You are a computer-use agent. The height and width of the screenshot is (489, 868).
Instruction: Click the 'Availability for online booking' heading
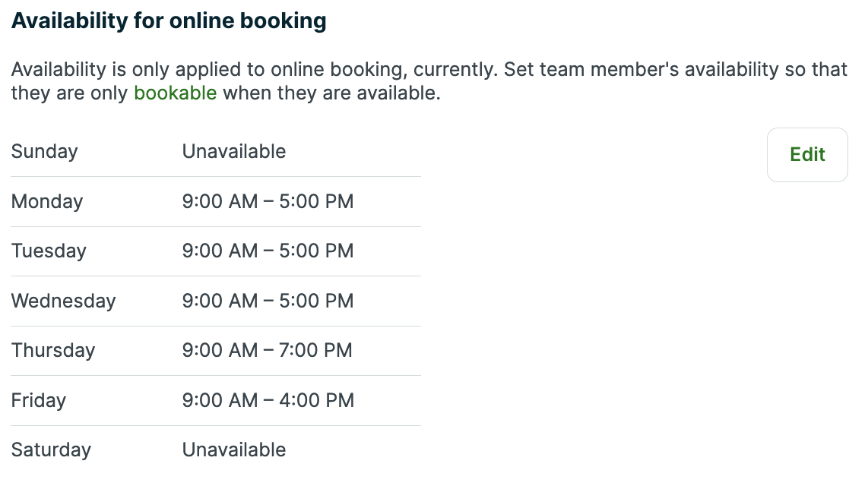(169, 21)
